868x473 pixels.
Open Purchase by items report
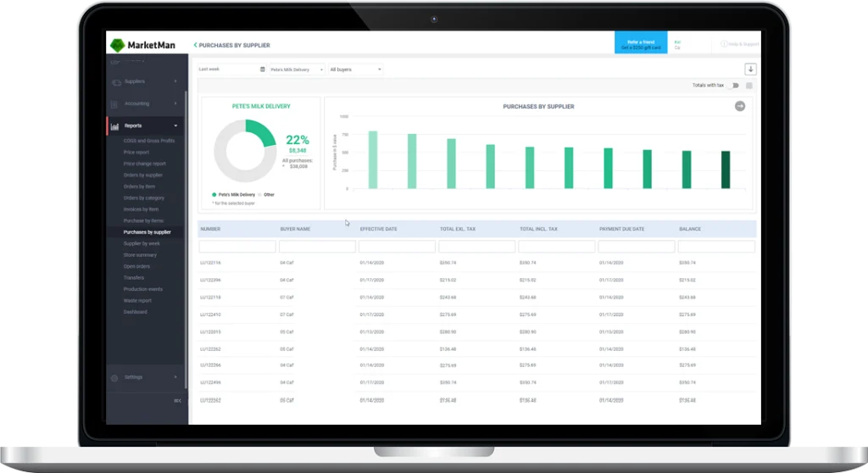point(143,220)
